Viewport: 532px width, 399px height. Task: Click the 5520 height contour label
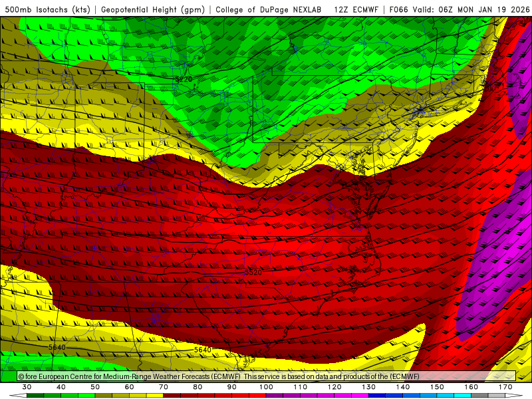point(253,272)
